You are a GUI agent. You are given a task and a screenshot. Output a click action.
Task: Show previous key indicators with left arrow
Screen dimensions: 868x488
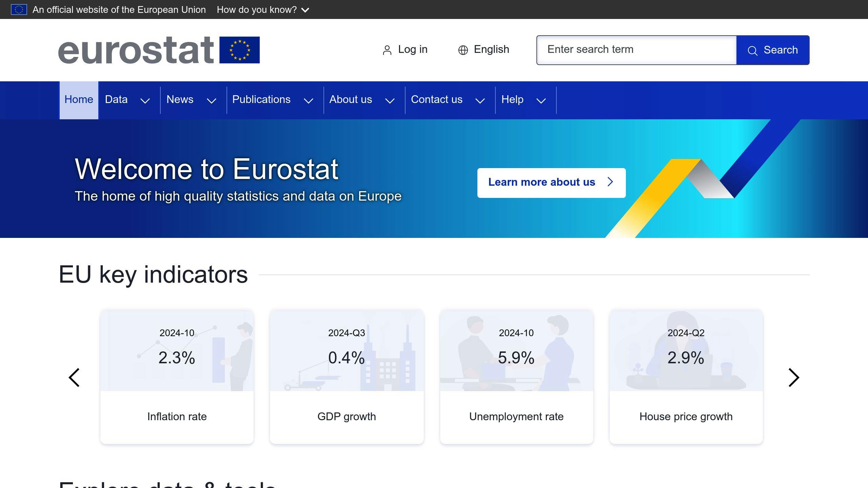pyautogui.click(x=74, y=378)
